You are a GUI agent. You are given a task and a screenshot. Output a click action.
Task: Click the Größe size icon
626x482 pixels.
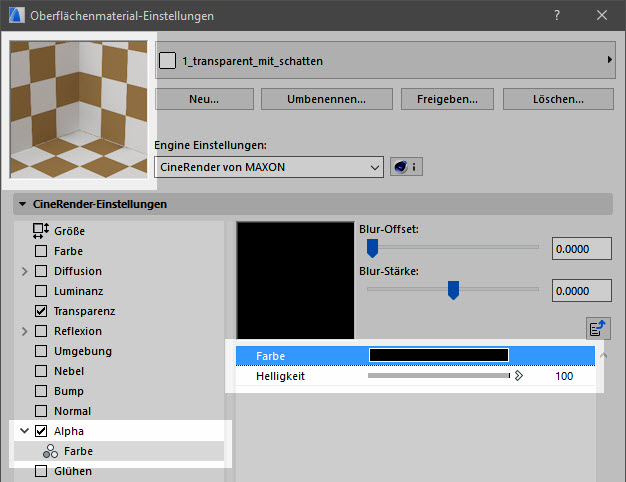point(41,231)
